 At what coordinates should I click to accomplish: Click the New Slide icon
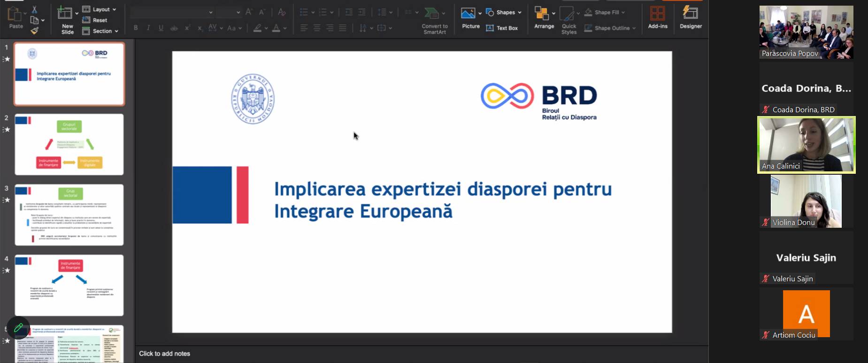coord(65,13)
